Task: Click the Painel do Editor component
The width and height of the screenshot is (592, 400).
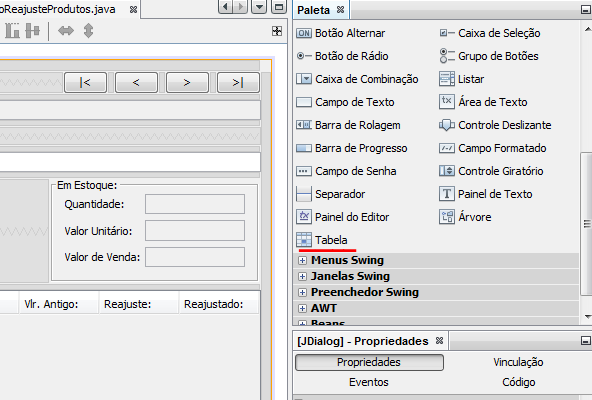Action: [x=342, y=217]
